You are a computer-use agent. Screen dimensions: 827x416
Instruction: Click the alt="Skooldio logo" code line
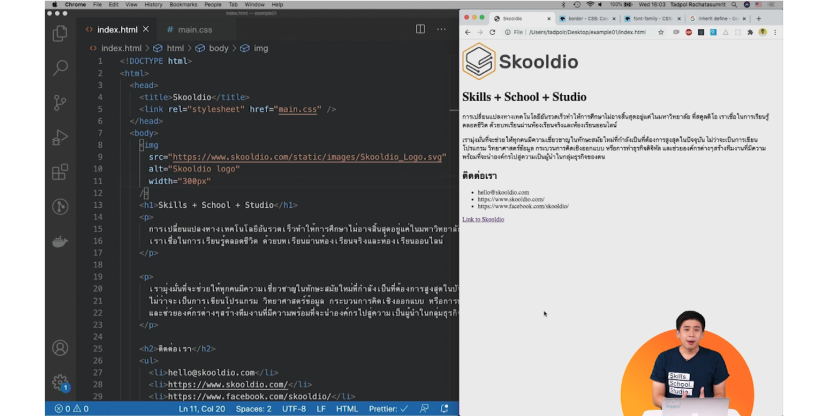tap(194, 169)
